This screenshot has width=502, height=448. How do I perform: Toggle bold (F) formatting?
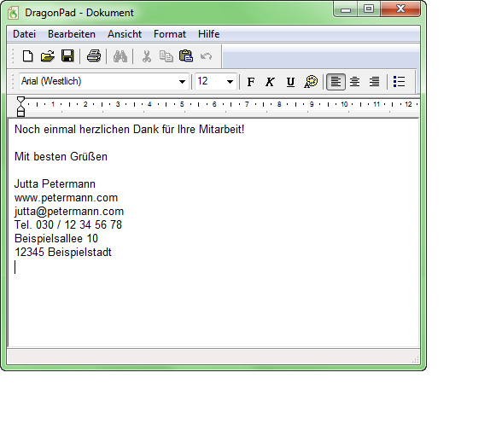251,82
